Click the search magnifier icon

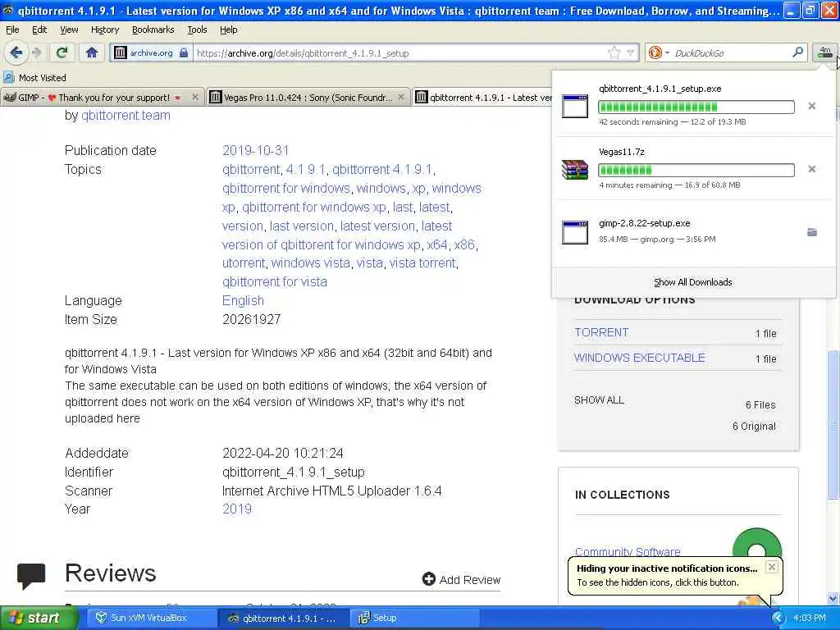coord(797,52)
